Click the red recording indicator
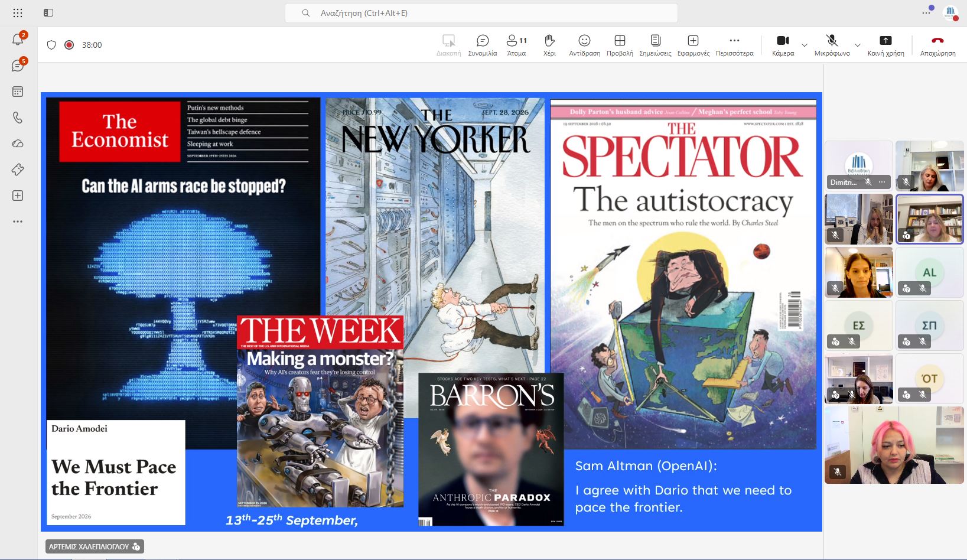This screenshot has height=560, width=967. point(69,45)
